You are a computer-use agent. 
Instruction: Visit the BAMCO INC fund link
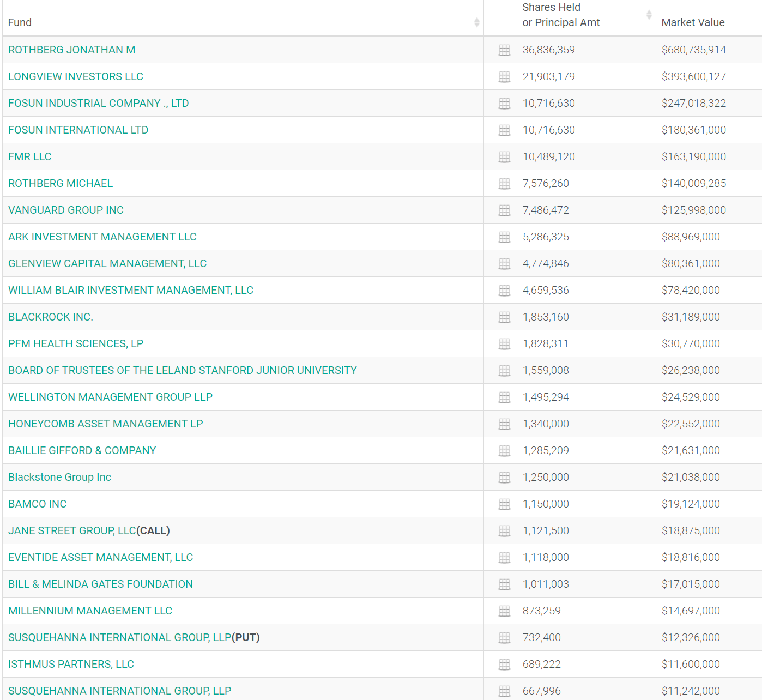(38, 504)
